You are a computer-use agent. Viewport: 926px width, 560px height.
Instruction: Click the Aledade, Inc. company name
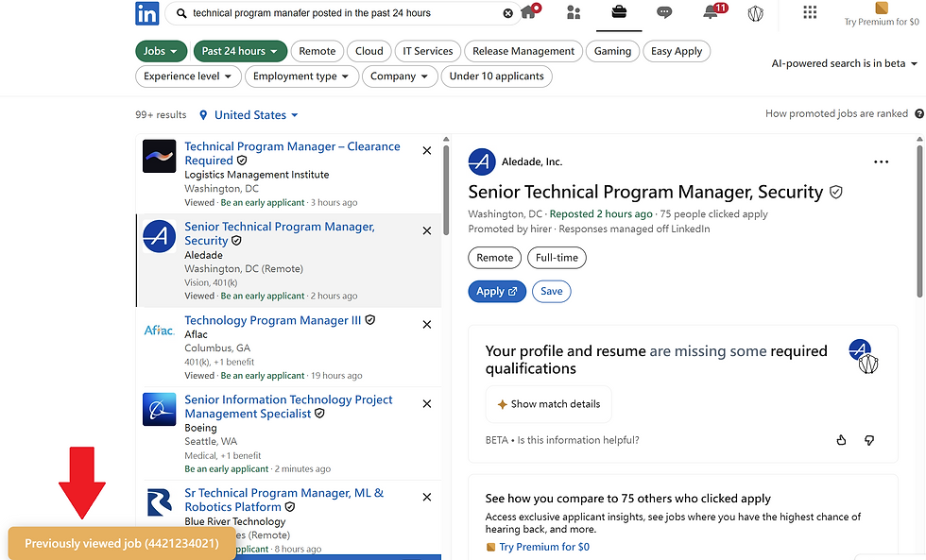(532, 161)
